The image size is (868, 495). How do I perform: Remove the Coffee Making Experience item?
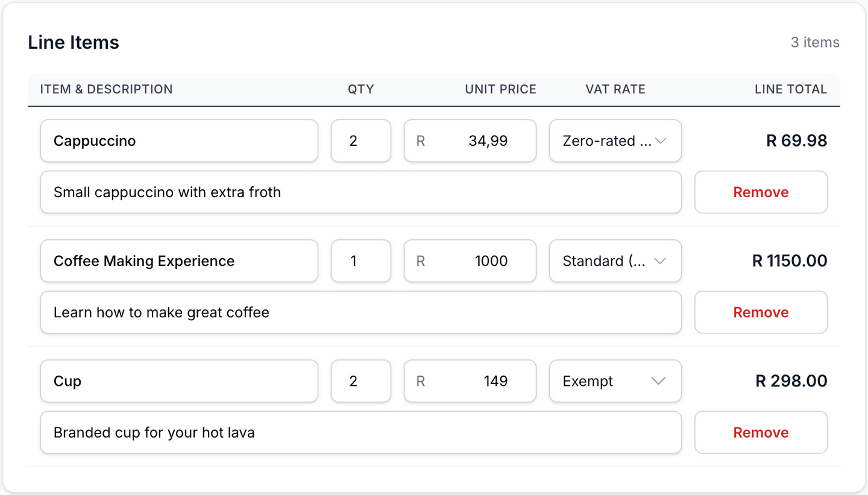point(760,312)
